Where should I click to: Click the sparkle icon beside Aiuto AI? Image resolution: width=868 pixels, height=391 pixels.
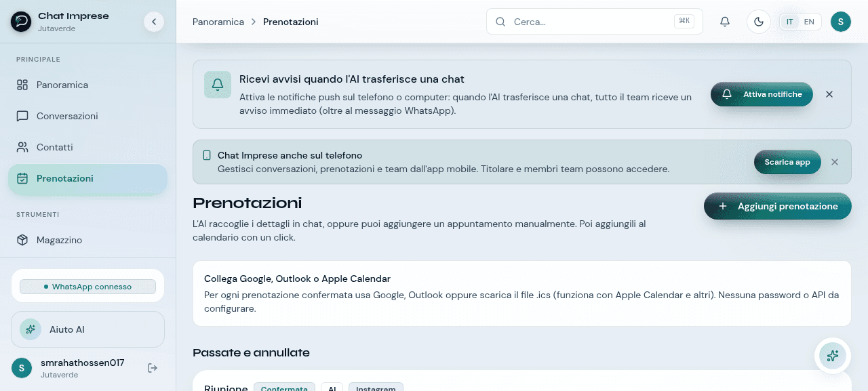(31, 329)
